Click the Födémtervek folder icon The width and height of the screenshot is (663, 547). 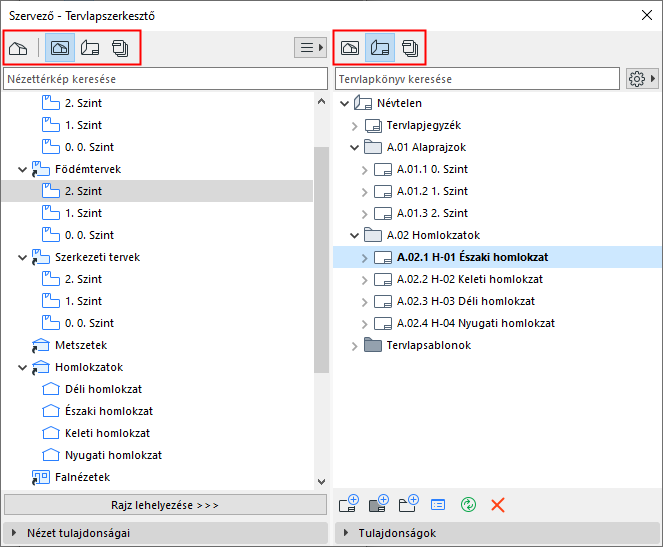[x=41, y=169]
